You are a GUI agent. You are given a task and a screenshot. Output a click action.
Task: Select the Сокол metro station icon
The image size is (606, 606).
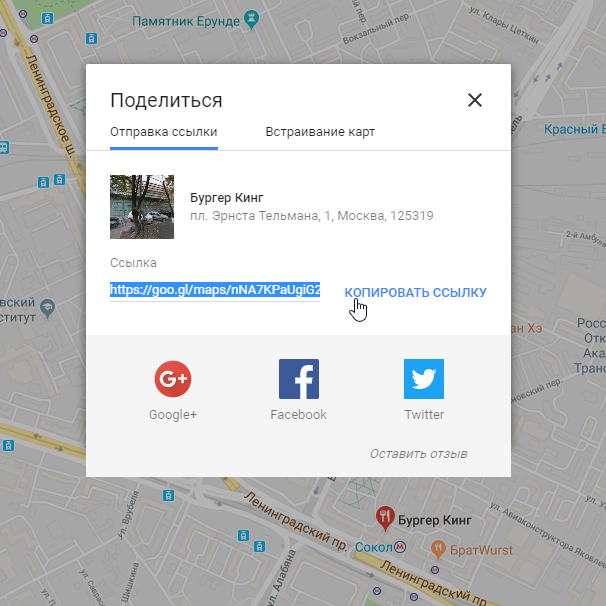400,547
